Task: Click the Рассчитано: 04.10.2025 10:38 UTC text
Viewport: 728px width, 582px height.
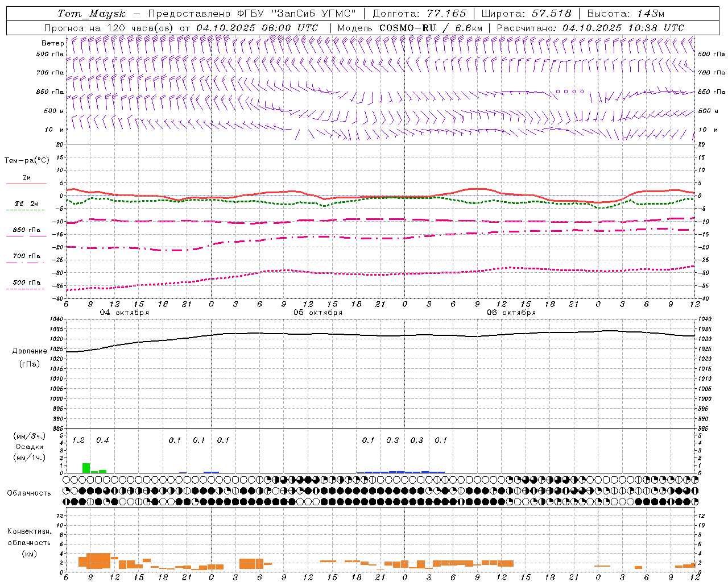Action: pyautogui.click(x=590, y=28)
